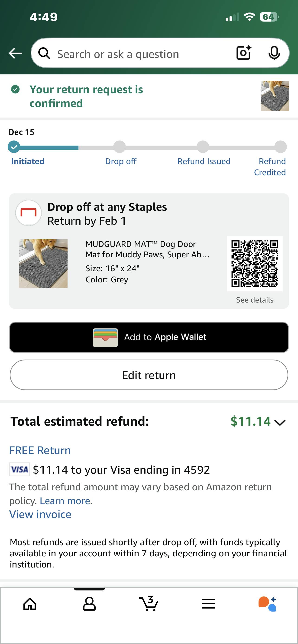Tap See details under the QR code
The height and width of the screenshot is (644, 298).
(254, 300)
